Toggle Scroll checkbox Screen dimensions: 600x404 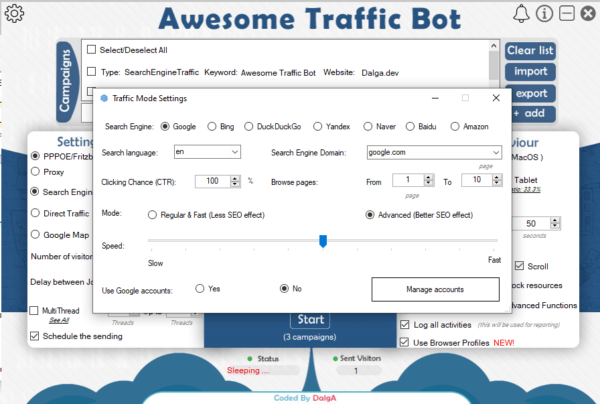pos(519,266)
